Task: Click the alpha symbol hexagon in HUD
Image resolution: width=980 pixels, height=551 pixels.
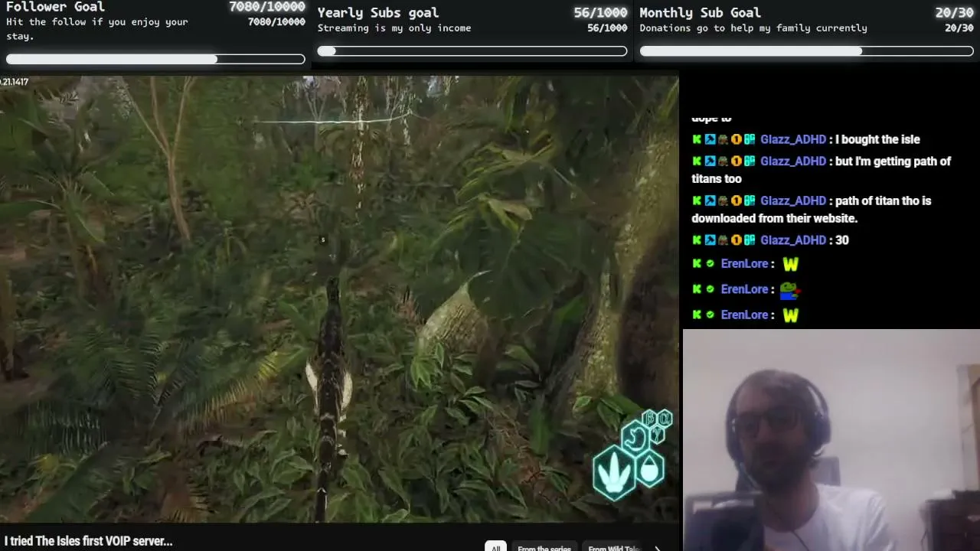Action: [664, 418]
